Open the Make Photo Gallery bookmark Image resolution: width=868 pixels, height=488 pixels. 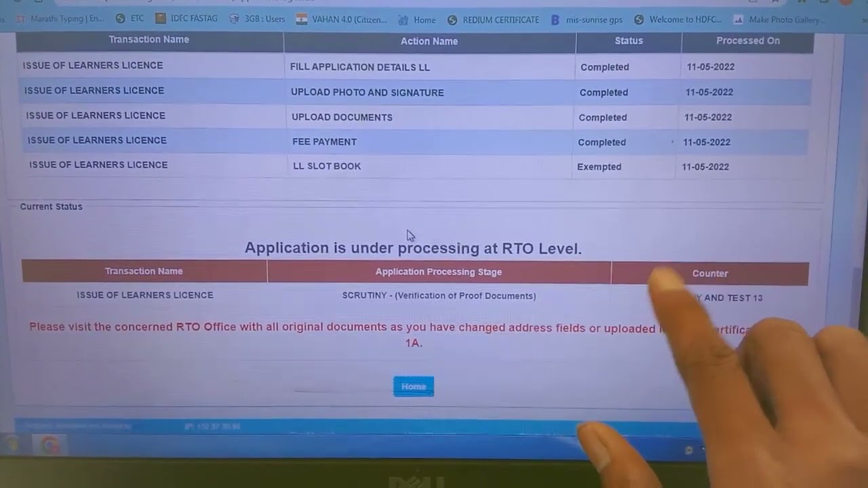click(780, 20)
